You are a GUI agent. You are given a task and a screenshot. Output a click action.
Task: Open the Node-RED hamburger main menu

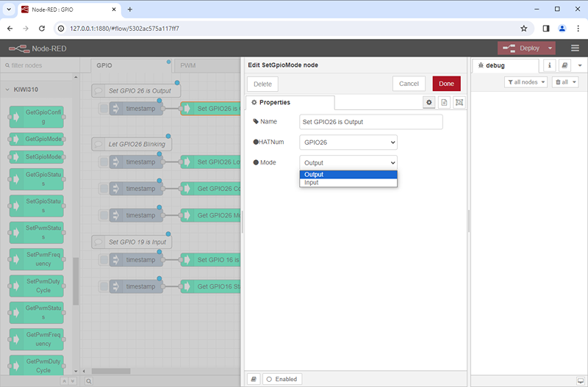574,48
